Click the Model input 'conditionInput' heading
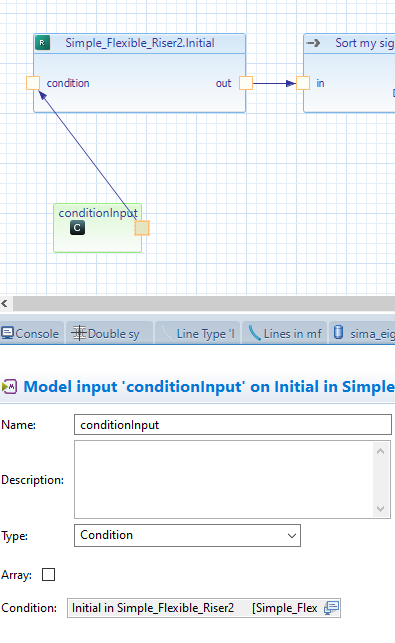This screenshot has height=643, width=395. pyautogui.click(x=209, y=386)
